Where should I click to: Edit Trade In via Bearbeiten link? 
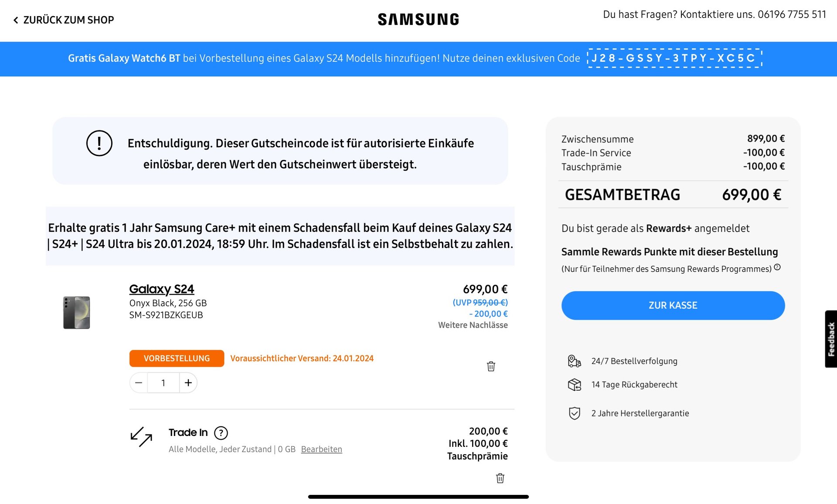coord(321,449)
